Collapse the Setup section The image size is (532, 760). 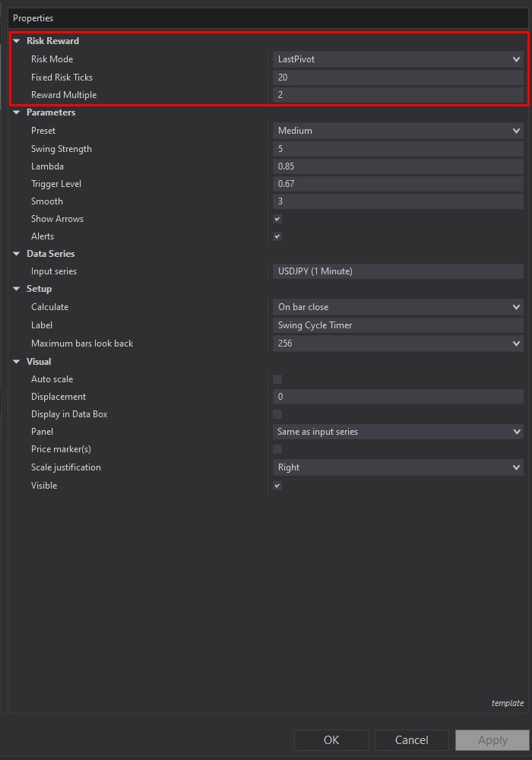[x=17, y=289]
